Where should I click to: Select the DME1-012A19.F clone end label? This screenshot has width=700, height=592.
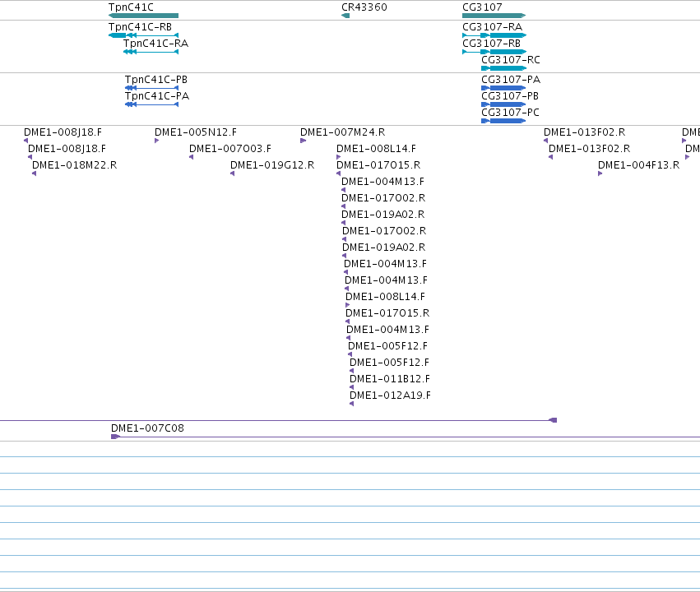(390, 395)
